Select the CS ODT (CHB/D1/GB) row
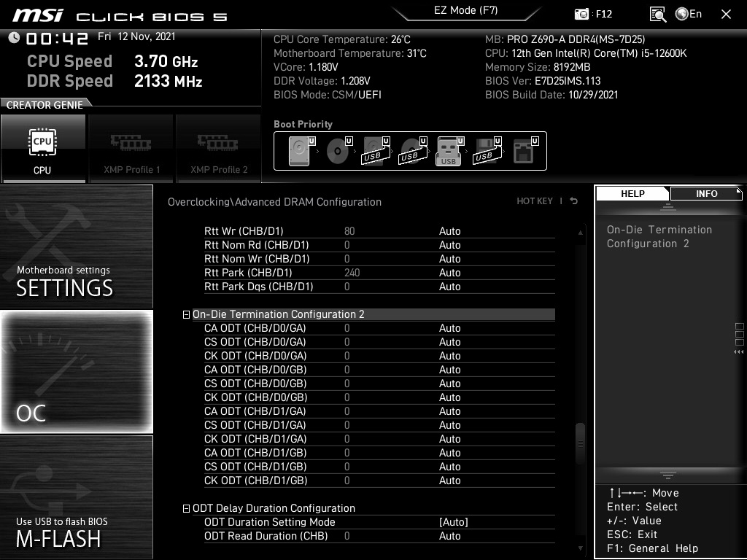Viewport: 747px width, 560px height. click(x=379, y=466)
